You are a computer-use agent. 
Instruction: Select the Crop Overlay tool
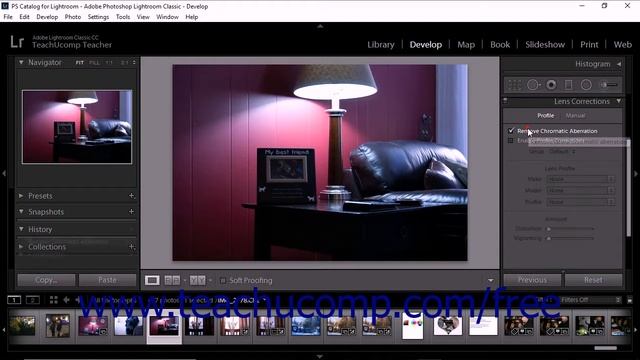click(x=514, y=84)
